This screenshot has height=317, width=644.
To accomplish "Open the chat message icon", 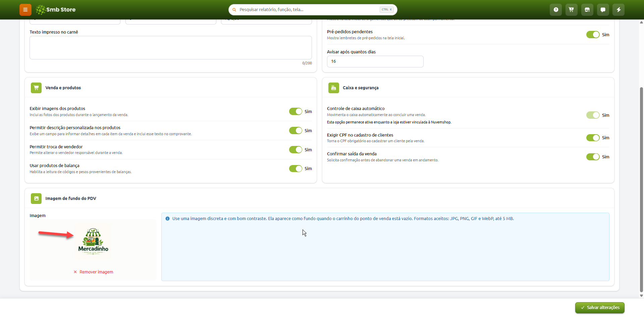I will (x=603, y=10).
